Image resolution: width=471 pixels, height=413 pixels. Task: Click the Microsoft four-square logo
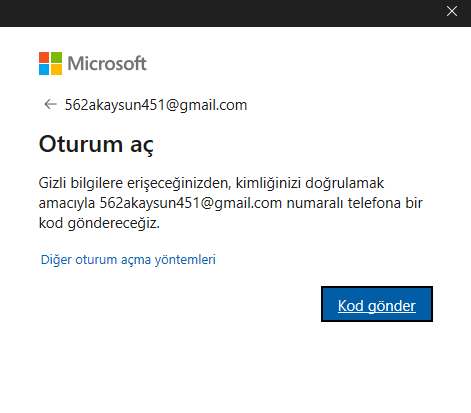tap(50, 63)
